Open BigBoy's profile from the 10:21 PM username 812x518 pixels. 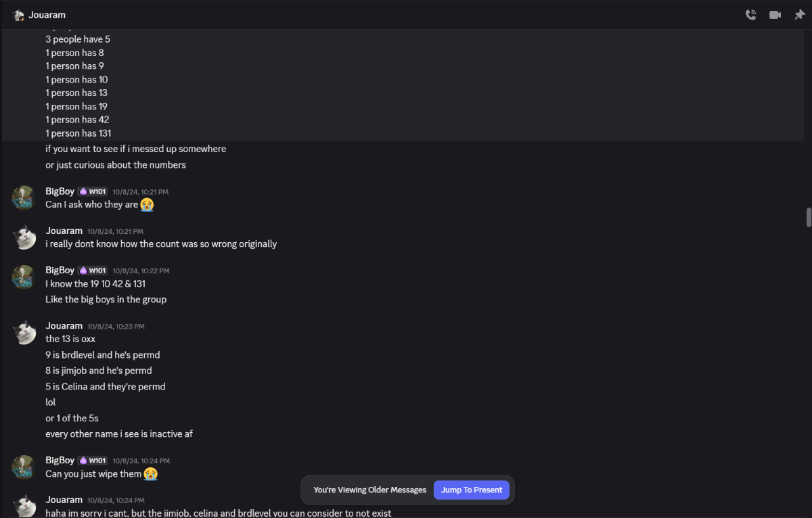[60, 191]
